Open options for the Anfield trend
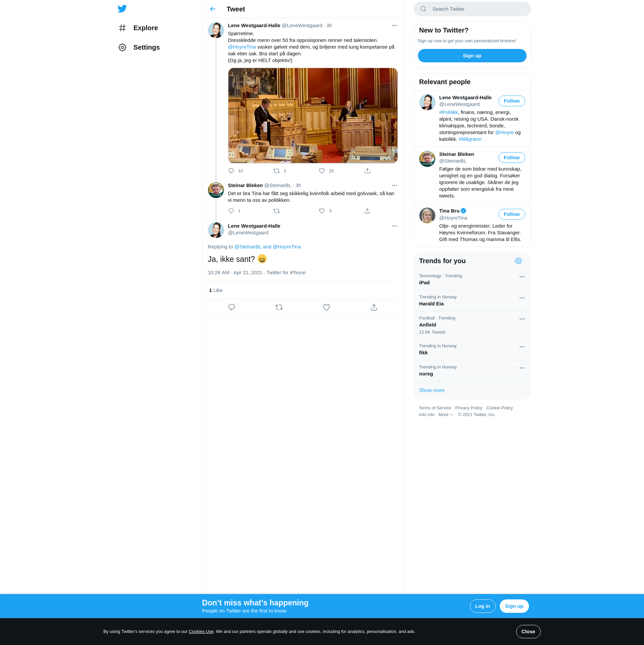644x645 pixels. point(522,319)
